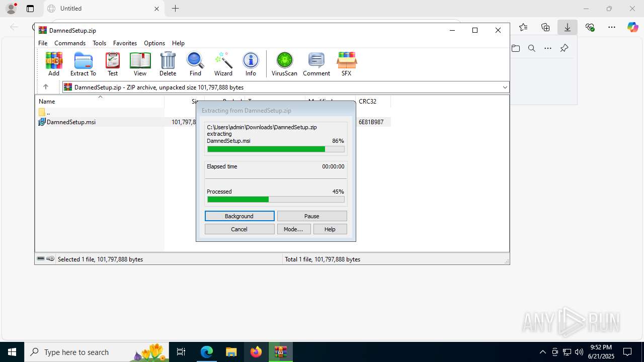
Task: Click the Find magnifier icon
Action: click(195, 64)
